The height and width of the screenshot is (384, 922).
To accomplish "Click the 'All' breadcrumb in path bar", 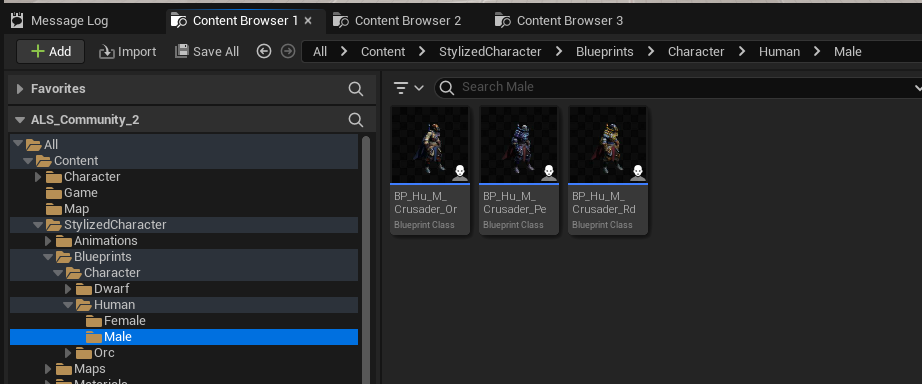I will click(x=320, y=52).
